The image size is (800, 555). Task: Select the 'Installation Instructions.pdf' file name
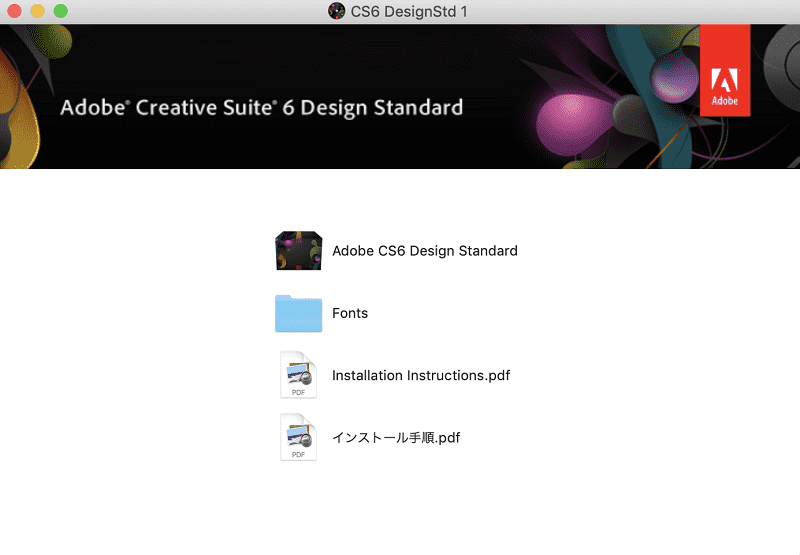point(421,375)
